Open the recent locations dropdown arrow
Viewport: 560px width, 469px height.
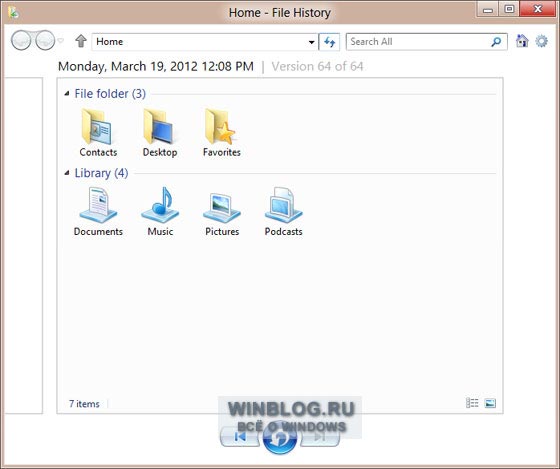pyautogui.click(x=61, y=40)
